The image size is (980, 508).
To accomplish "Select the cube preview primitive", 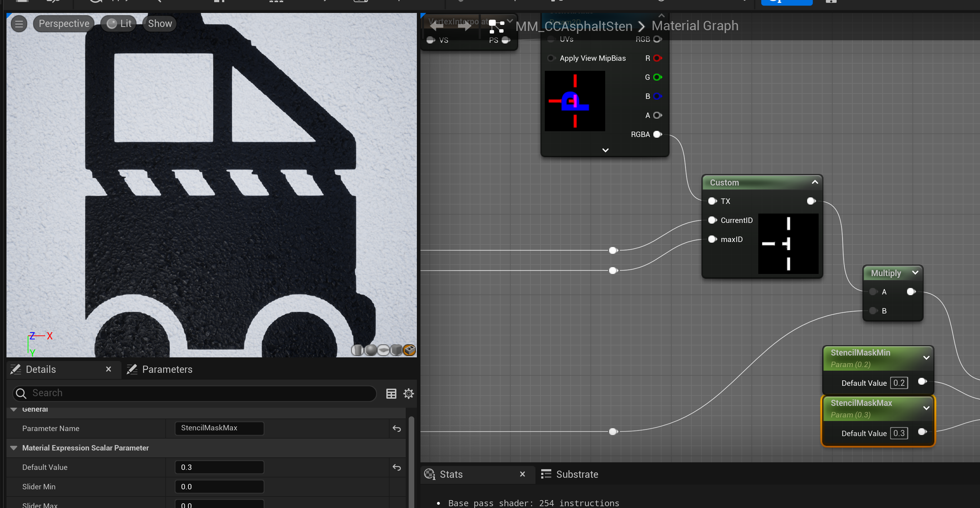I will [x=396, y=350].
